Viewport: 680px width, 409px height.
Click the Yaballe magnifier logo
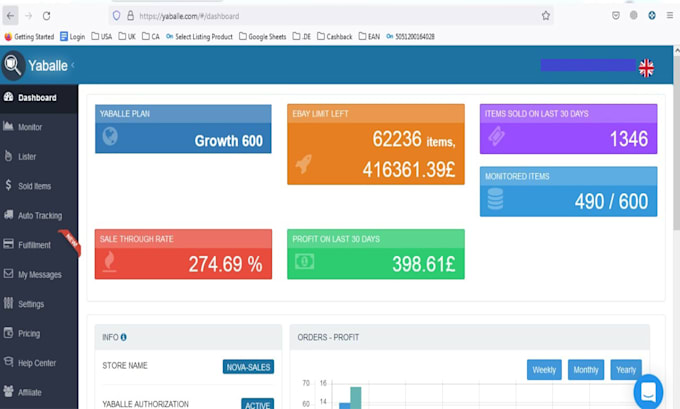coord(13,65)
